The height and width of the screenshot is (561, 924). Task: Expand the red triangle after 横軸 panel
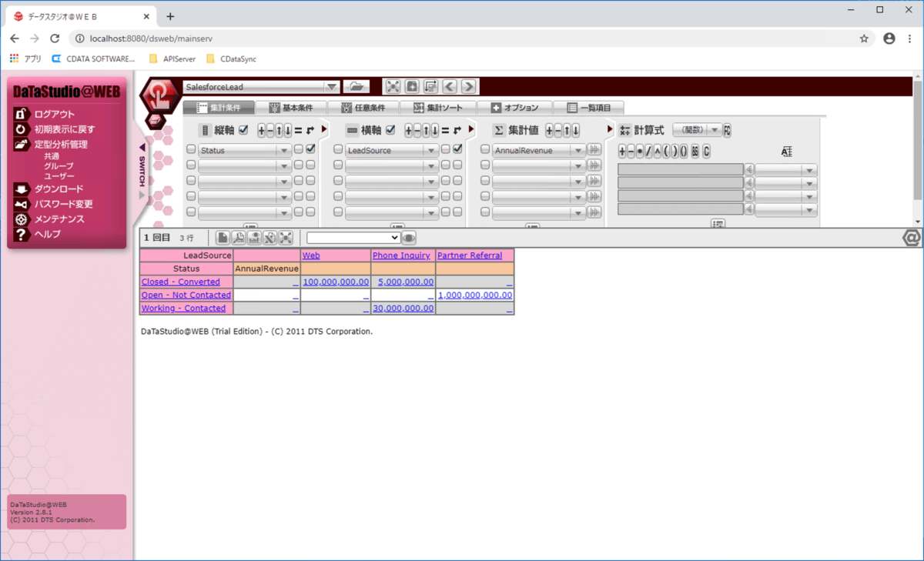click(x=471, y=129)
